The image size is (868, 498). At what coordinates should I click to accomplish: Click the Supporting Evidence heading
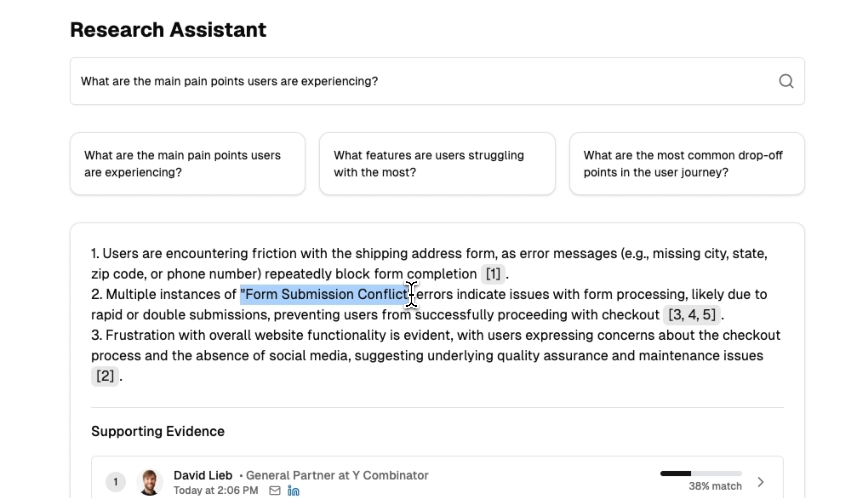click(158, 431)
